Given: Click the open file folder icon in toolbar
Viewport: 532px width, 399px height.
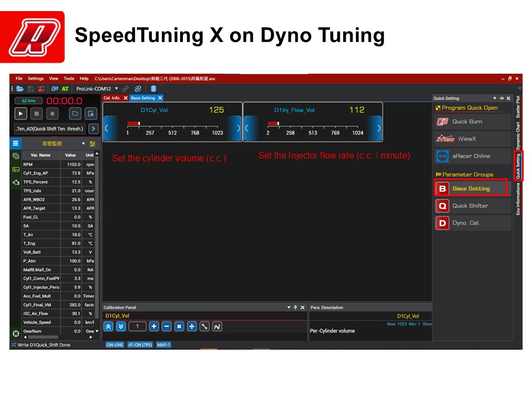Looking at the screenshot, I should pos(20,89).
